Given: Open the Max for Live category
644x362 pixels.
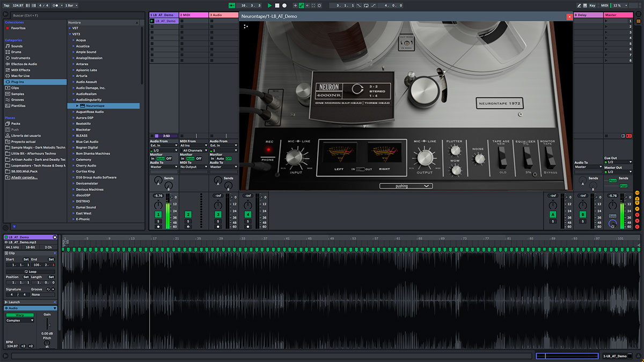Looking at the screenshot, I should [x=21, y=76].
